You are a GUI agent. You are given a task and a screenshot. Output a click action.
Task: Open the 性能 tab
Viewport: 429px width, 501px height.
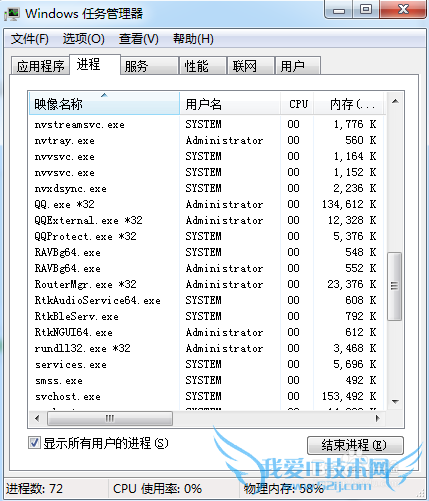point(202,66)
